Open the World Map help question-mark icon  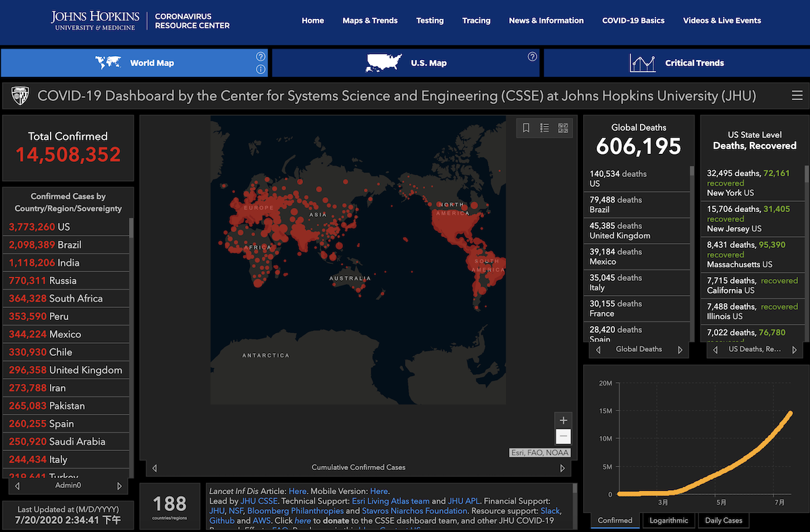point(261,57)
